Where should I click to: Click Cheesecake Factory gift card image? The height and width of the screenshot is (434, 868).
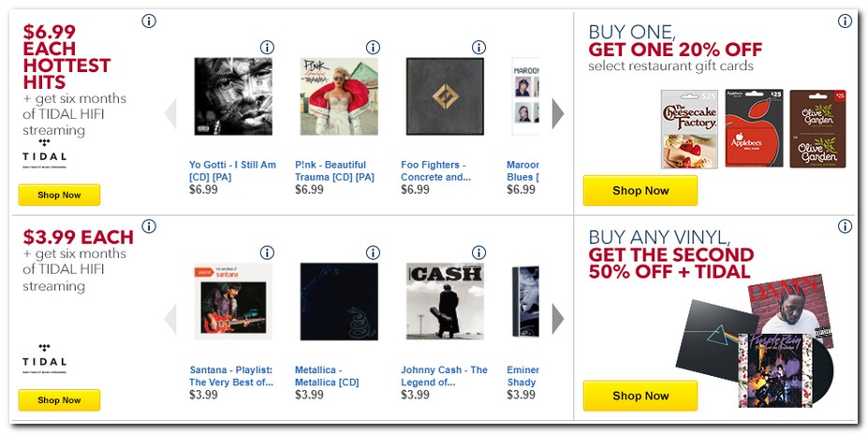click(x=689, y=129)
